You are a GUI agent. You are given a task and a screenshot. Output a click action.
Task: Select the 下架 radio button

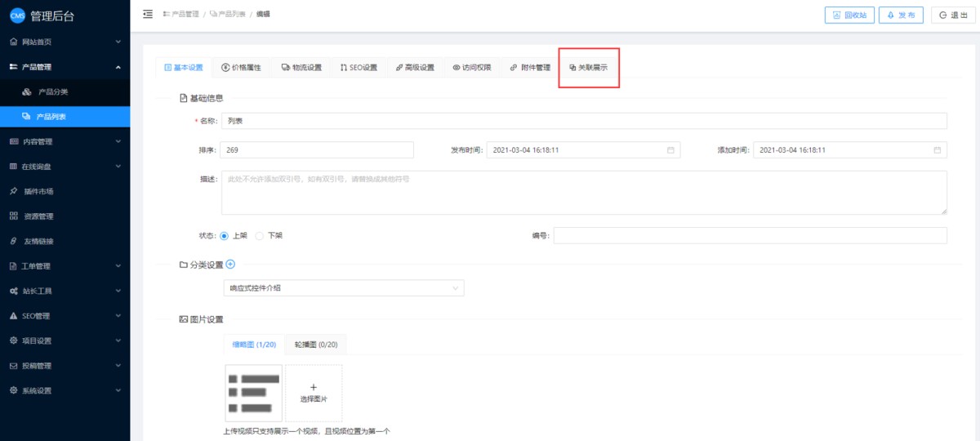tap(260, 235)
